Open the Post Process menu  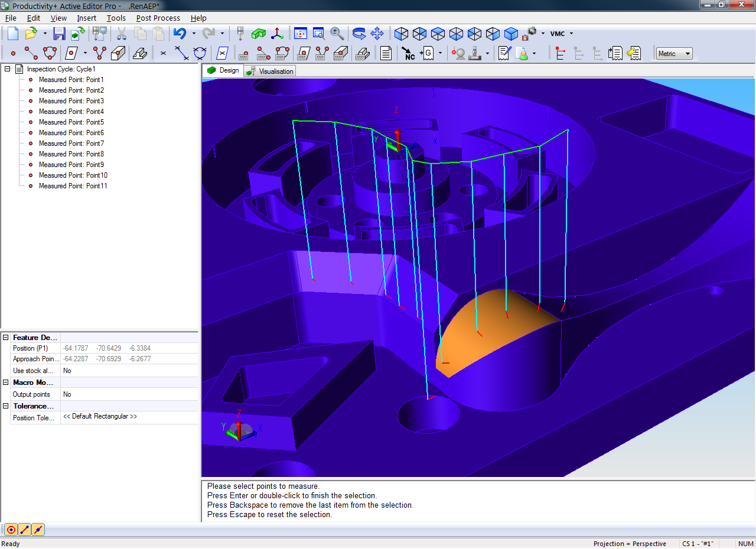tap(158, 18)
